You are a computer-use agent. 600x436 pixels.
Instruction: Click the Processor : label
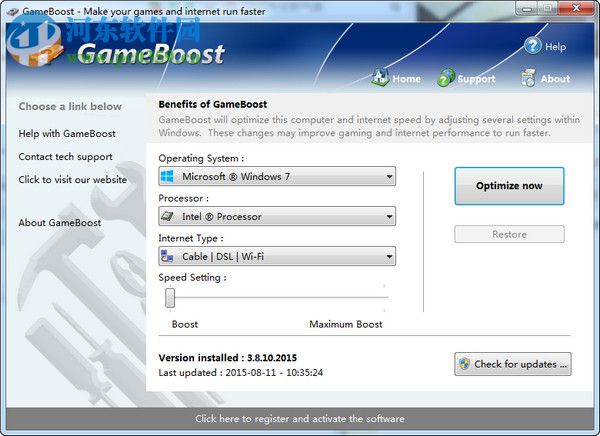click(184, 198)
